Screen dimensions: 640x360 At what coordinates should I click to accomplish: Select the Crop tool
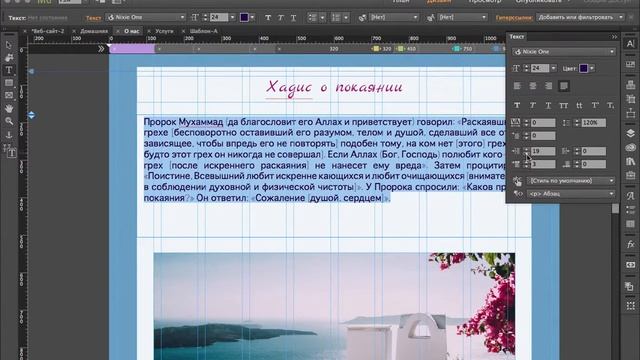click(x=9, y=58)
